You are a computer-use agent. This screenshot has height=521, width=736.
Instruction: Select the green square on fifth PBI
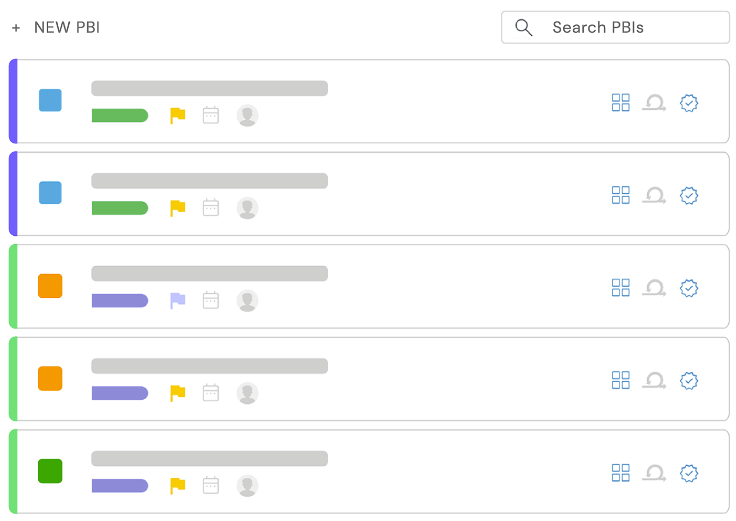coord(50,471)
